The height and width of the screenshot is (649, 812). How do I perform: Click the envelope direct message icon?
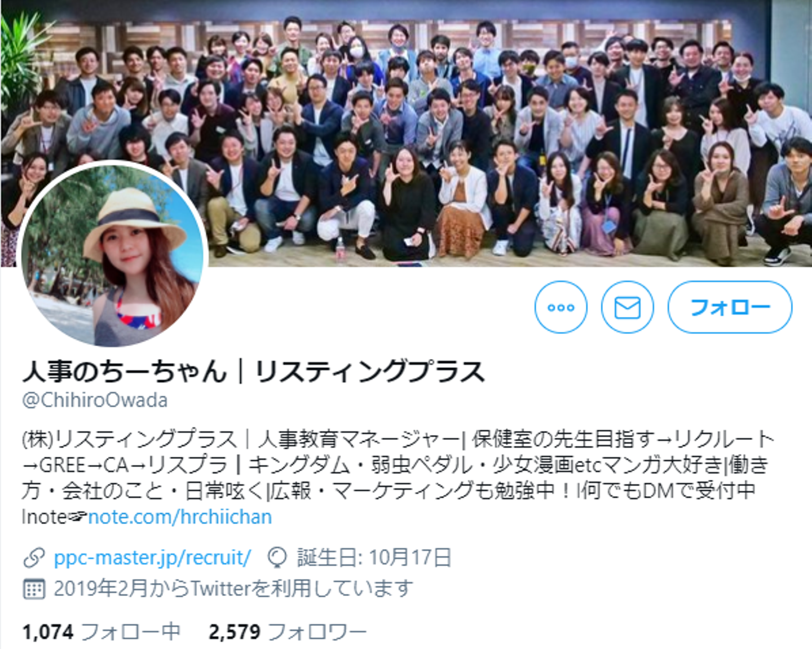[x=627, y=307]
